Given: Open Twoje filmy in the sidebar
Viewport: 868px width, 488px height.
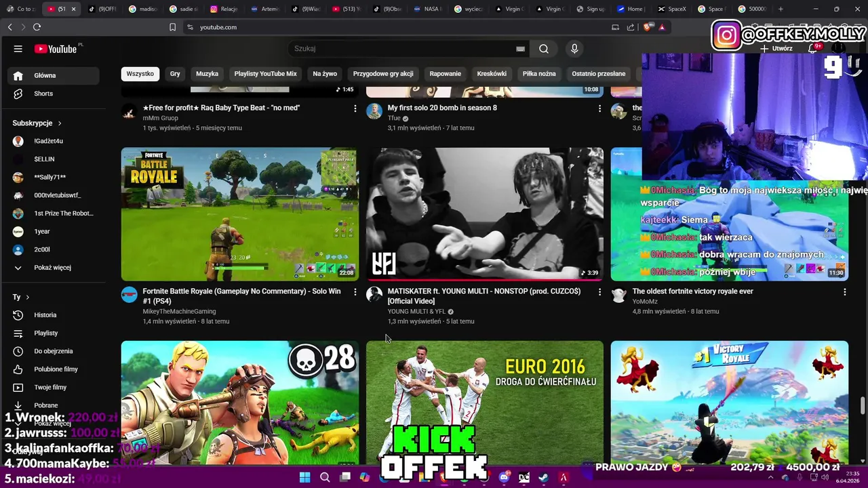Looking at the screenshot, I should click(53, 387).
